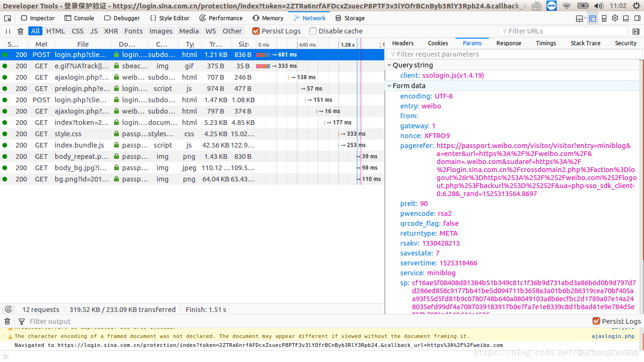Filter requests by Images
This screenshot has height=362, width=644.
pos(161,31)
